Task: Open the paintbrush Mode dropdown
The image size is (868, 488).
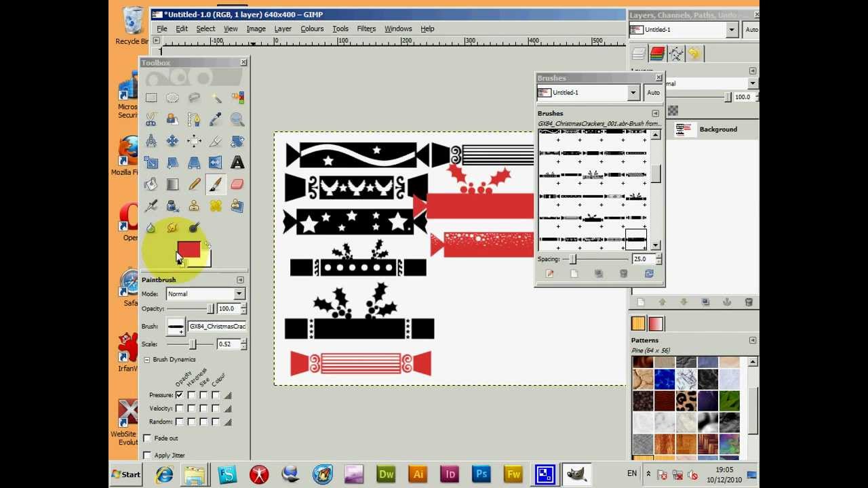Action: [x=205, y=293]
